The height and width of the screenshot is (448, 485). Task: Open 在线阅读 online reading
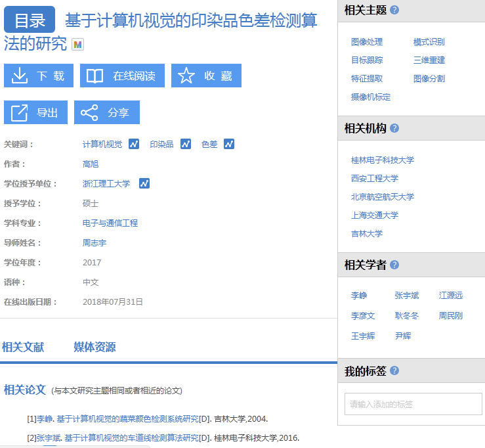point(122,76)
